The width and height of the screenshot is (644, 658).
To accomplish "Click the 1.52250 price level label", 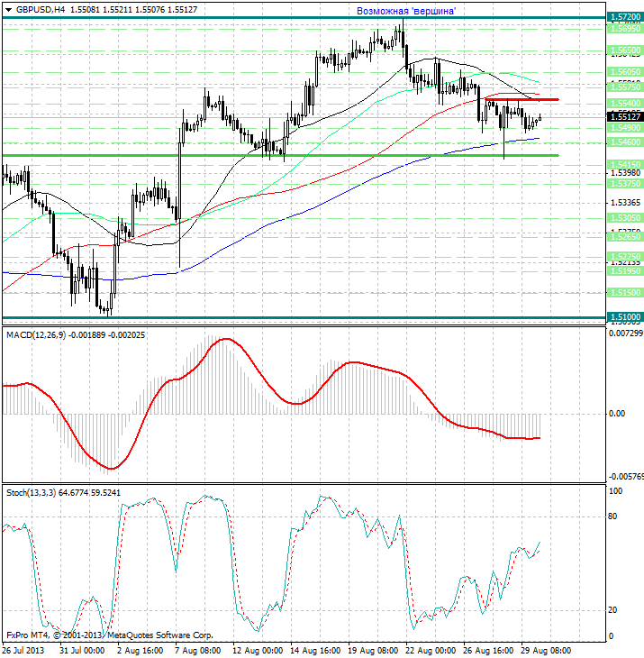I will [x=625, y=256].
